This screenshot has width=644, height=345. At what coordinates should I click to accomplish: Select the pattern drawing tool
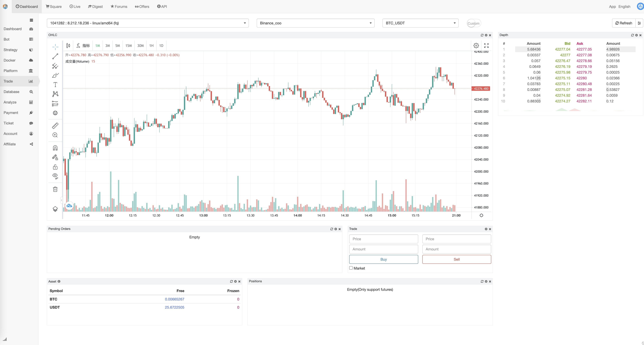pos(55,94)
